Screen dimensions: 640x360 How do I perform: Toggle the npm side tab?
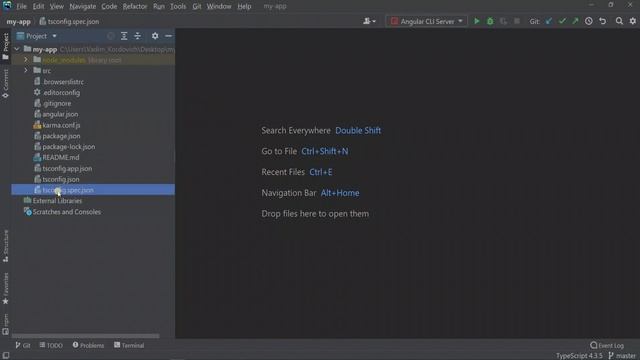[x=5, y=324]
